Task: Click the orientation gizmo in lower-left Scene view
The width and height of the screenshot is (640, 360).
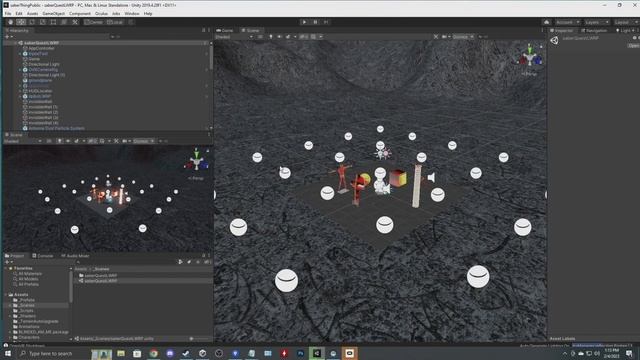Action: 196,160
